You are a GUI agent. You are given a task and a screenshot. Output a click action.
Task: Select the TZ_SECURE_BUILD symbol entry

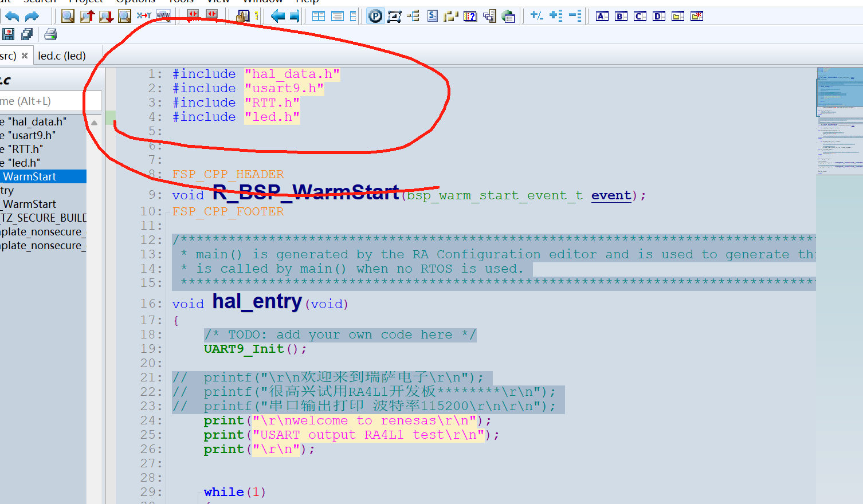coord(43,218)
